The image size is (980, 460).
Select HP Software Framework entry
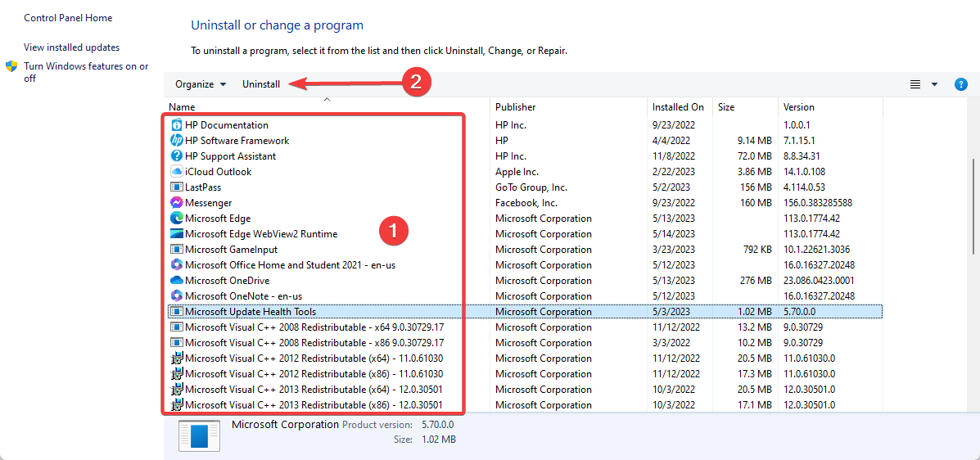(524, 141)
